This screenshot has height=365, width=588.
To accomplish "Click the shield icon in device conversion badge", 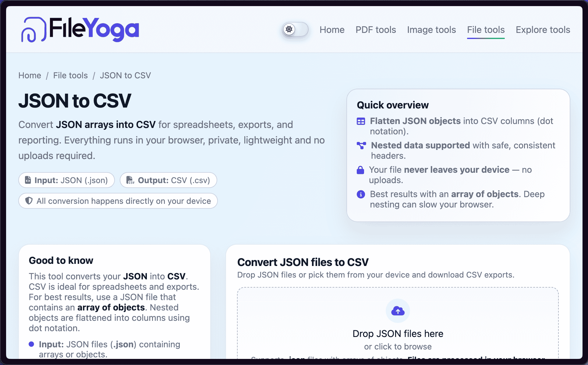I will pyautogui.click(x=29, y=201).
